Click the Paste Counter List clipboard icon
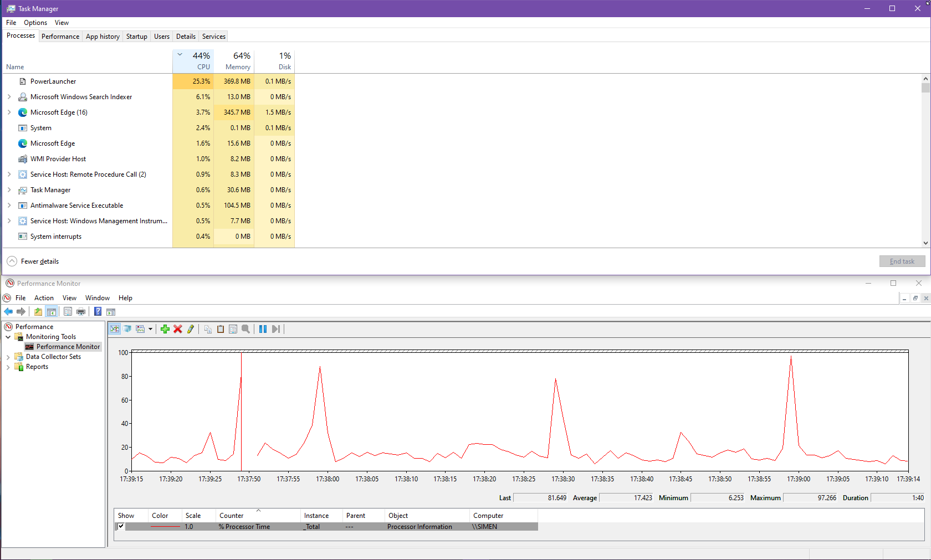 pos(221,329)
